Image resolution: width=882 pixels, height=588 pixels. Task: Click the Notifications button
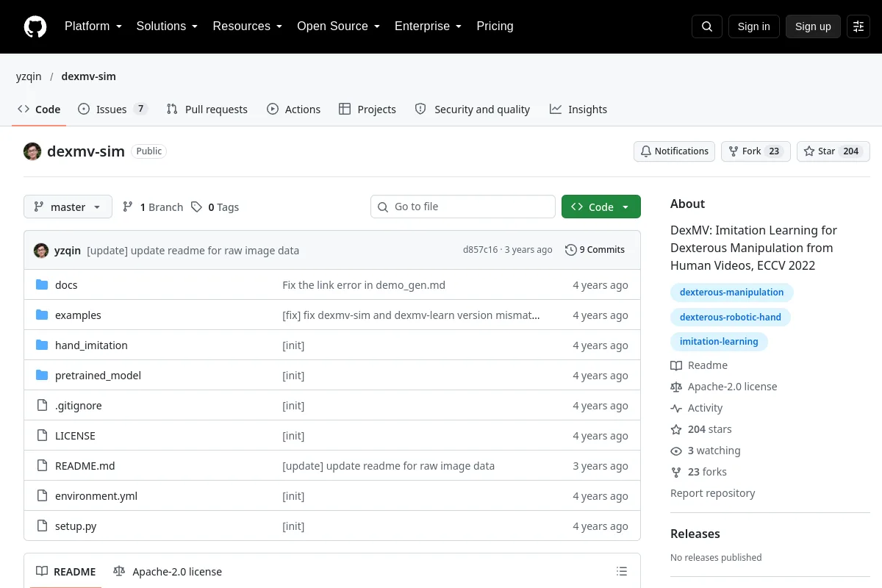click(674, 151)
